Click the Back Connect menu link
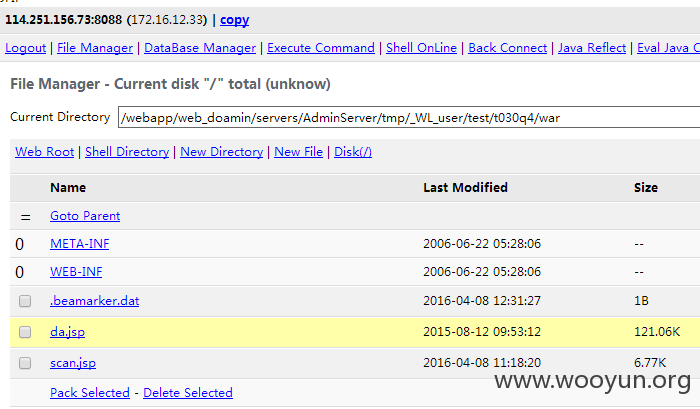The width and height of the screenshot is (700, 409). coord(508,48)
